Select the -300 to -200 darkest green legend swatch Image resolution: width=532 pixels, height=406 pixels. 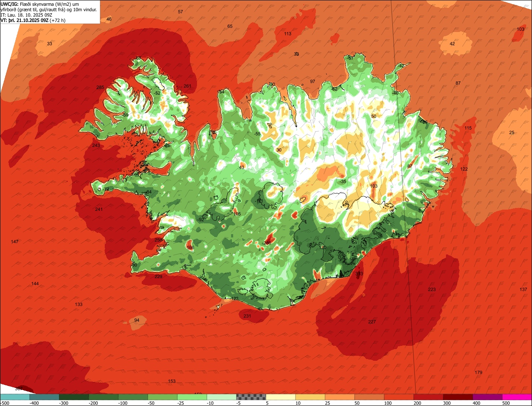click(x=74, y=397)
